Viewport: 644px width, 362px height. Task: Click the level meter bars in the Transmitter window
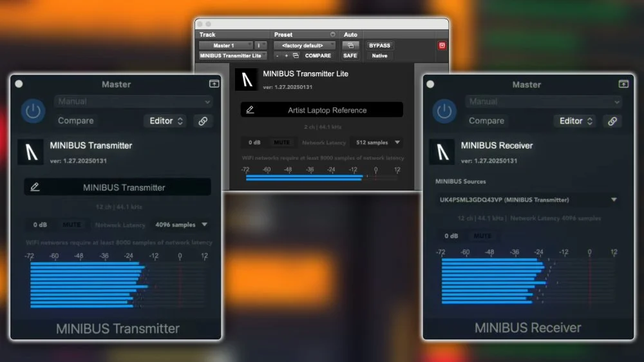tap(118, 285)
